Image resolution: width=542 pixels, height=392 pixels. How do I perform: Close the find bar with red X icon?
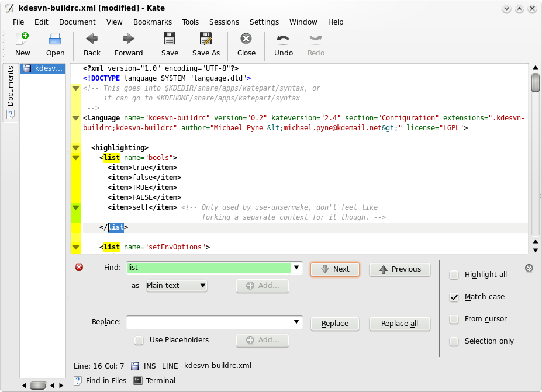point(79,267)
